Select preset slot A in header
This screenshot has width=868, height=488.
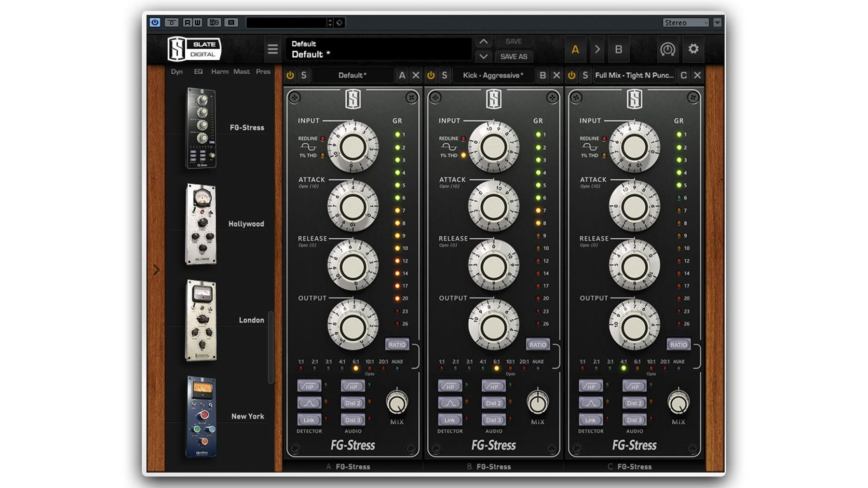click(575, 49)
